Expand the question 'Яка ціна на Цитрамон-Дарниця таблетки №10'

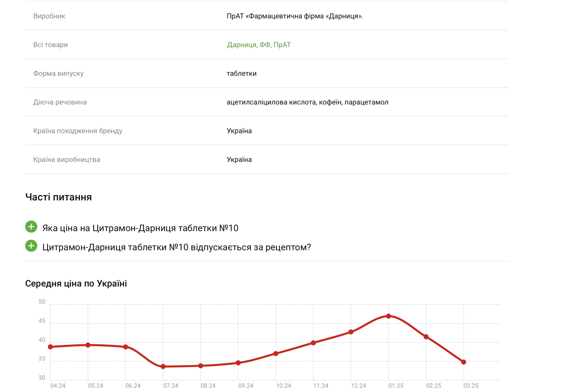[140, 228]
